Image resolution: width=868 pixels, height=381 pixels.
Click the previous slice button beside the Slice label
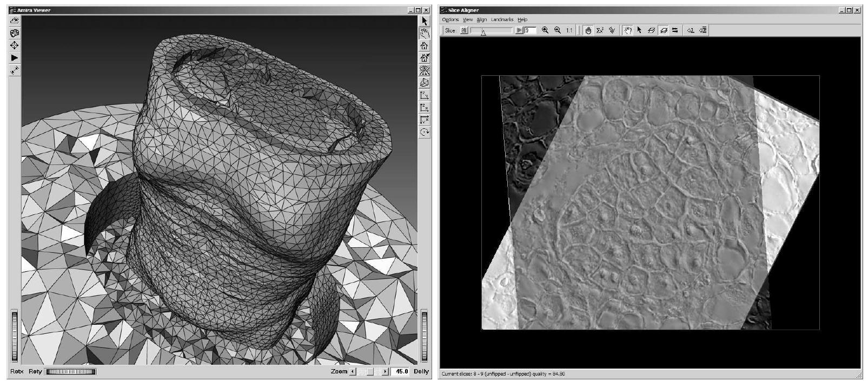(x=464, y=31)
